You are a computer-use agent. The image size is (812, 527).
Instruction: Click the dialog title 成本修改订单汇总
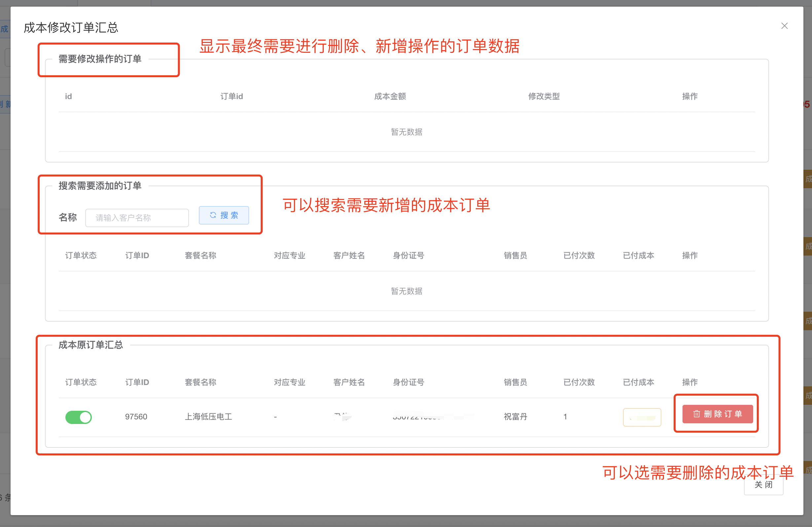pyautogui.click(x=71, y=27)
